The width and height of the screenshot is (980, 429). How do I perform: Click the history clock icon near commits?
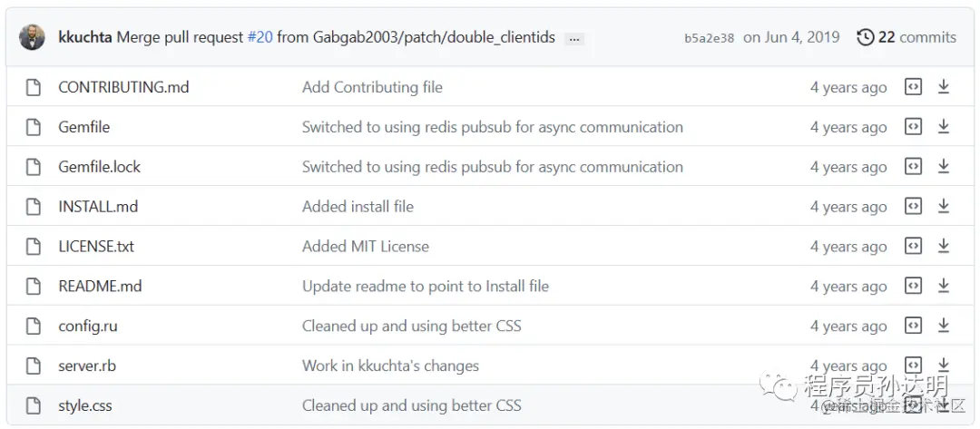tap(866, 37)
